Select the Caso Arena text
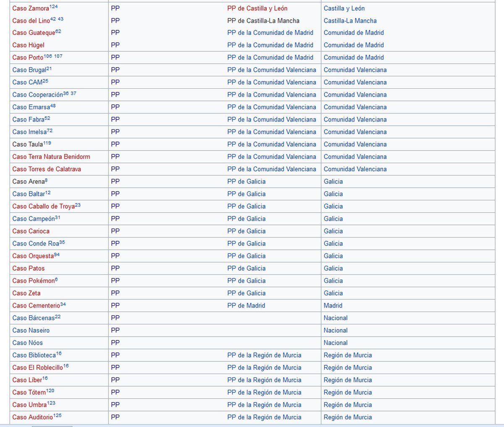Screen dimensions: 504x427 click(x=29, y=182)
